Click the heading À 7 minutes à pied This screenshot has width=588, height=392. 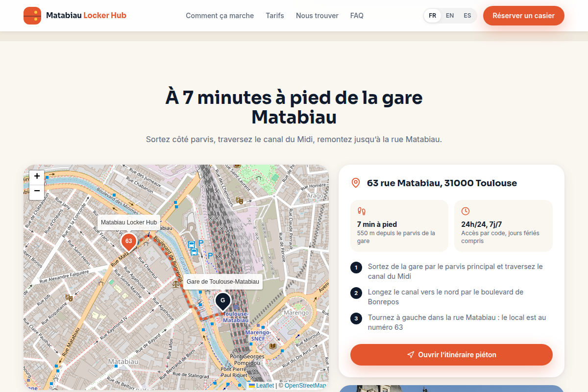click(294, 107)
